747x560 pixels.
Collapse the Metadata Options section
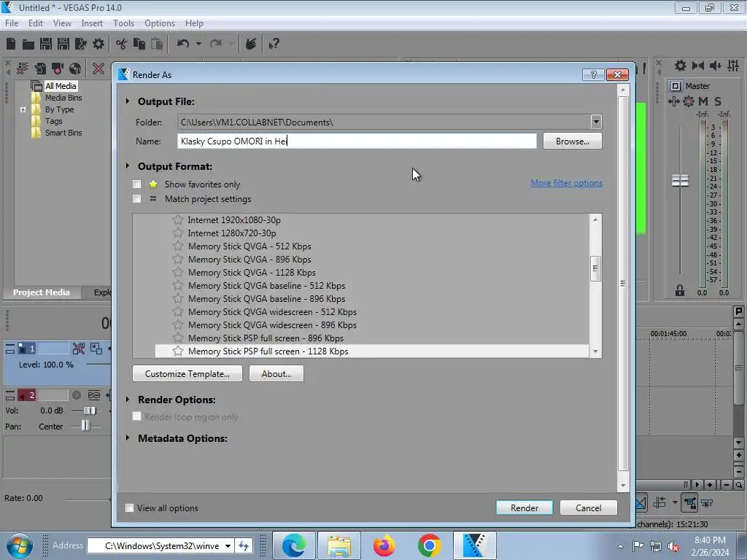128,437
